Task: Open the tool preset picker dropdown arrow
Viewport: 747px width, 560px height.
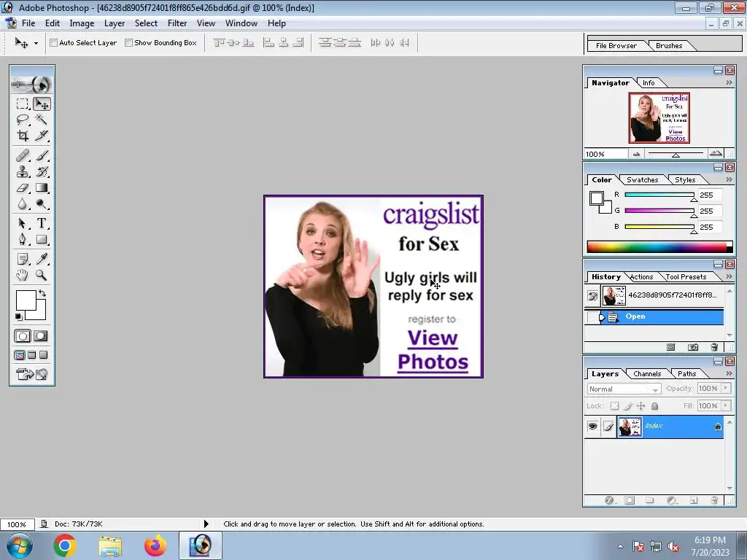Action: 36,43
